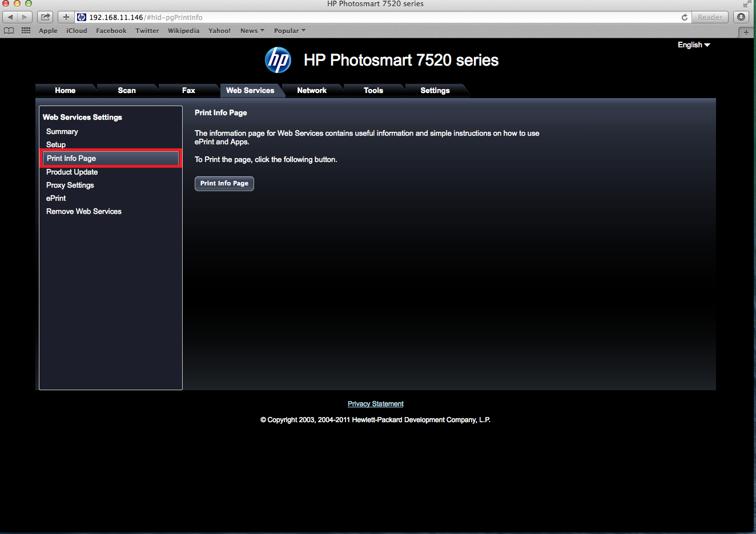The height and width of the screenshot is (534, 756).
Task: Open the English language dropdown
Action: click(x=694, y=45)
